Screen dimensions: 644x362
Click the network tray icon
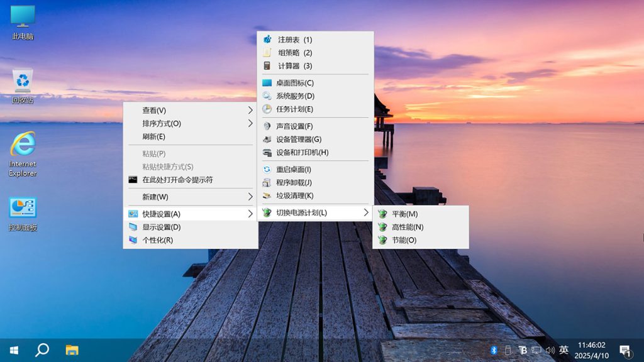coord(536,350)
